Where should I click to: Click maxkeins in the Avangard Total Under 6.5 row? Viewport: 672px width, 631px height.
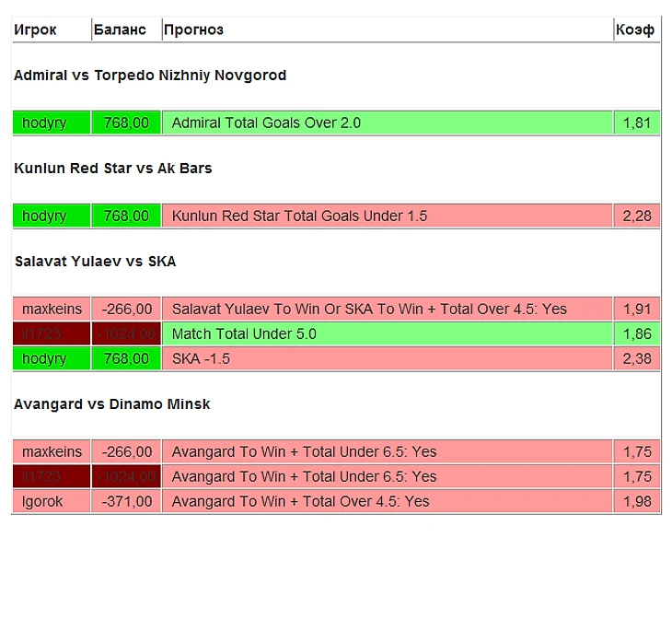pos(52,451)
